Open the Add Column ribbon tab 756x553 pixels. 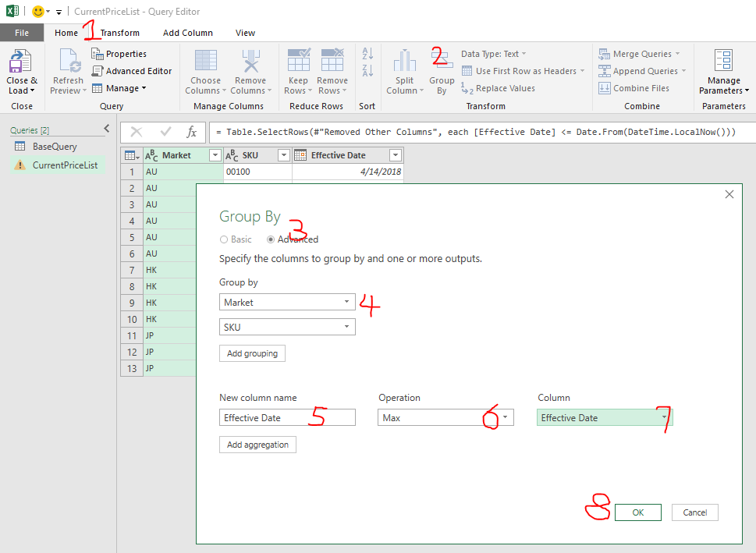(x=187, y=33)
